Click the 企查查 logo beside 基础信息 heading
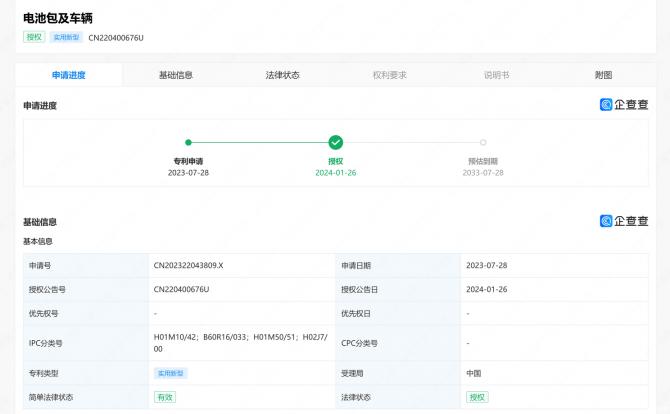Image resolution: width=670 pixels, height=414 pixels. 624,221
